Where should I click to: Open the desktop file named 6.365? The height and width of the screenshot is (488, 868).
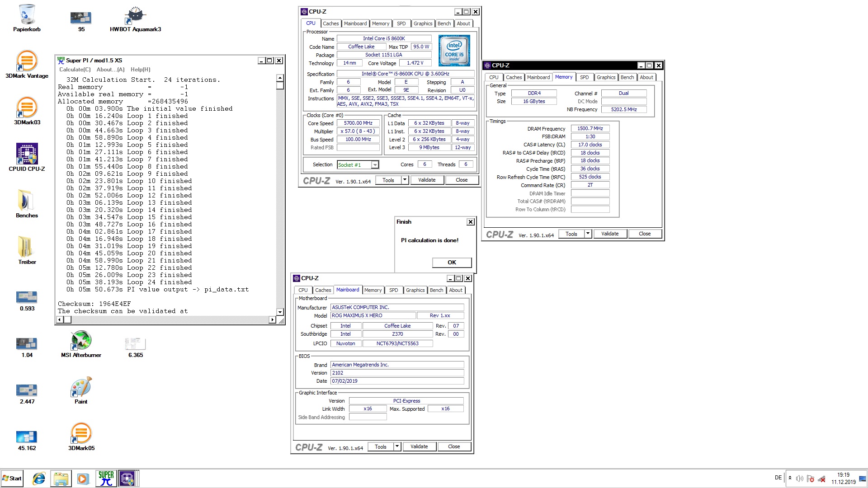(135, 347)
